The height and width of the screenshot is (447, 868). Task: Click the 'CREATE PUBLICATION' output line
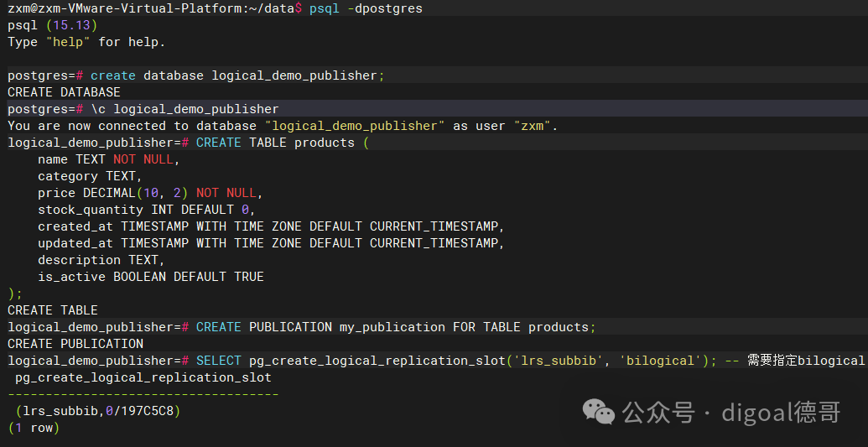coord(75,343)
